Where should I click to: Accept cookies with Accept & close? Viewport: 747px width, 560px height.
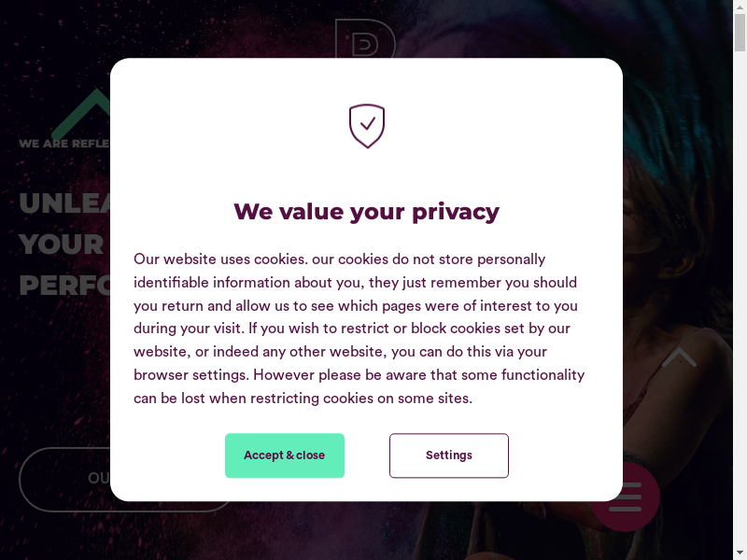click(285, 455)
